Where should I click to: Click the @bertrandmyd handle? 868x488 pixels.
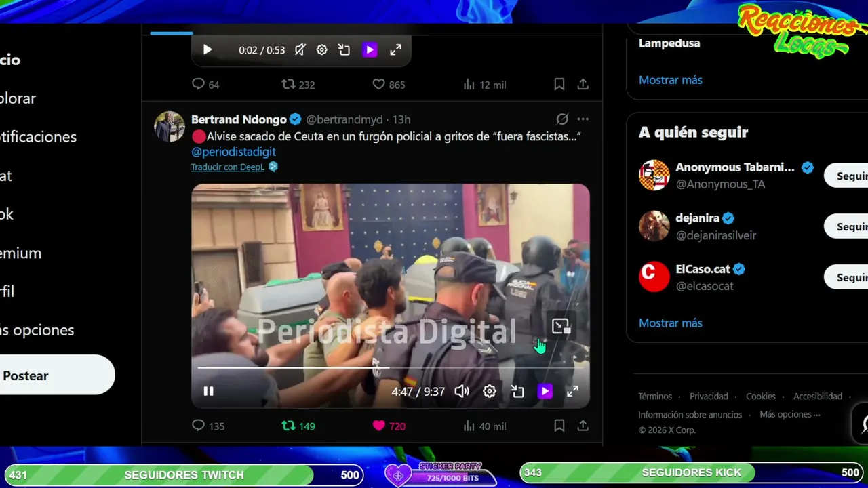(344, 119)
